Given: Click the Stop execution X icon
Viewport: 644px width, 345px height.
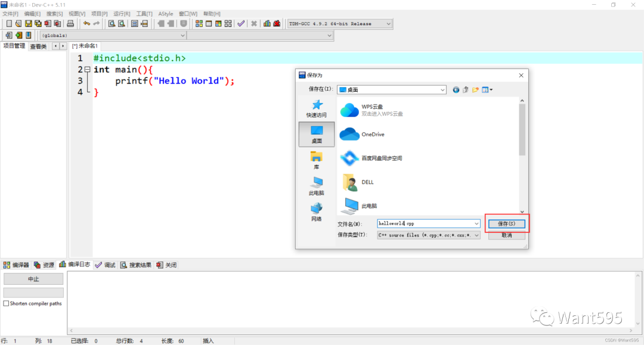Looking at the screenshot, I should 254,24.
